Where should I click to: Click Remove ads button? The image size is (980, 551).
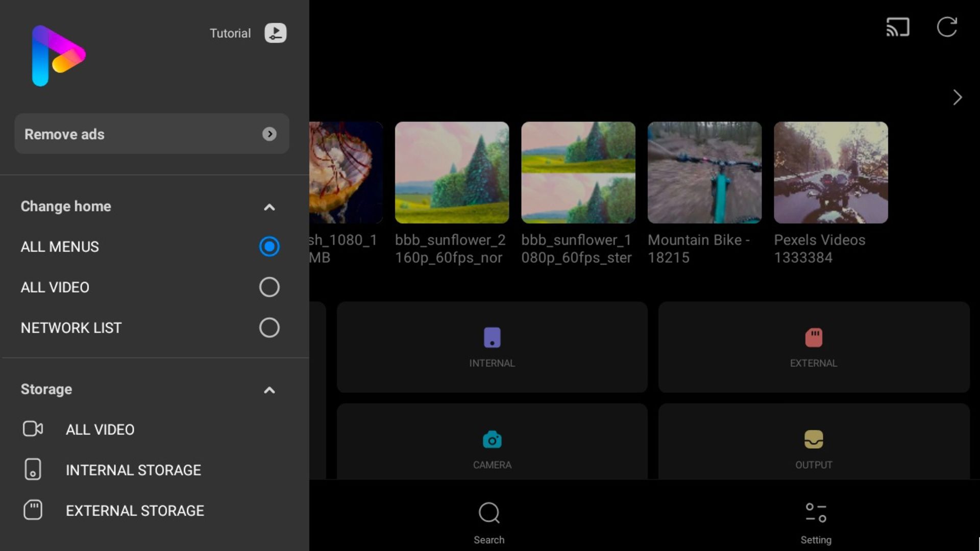coord(151,133)
